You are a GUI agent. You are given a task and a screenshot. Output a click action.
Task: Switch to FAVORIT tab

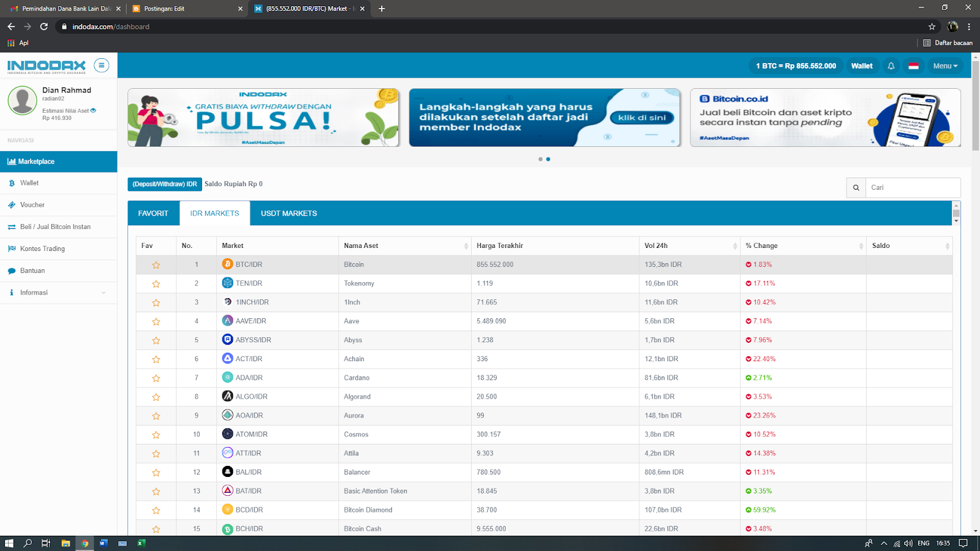tap(153, 214)
